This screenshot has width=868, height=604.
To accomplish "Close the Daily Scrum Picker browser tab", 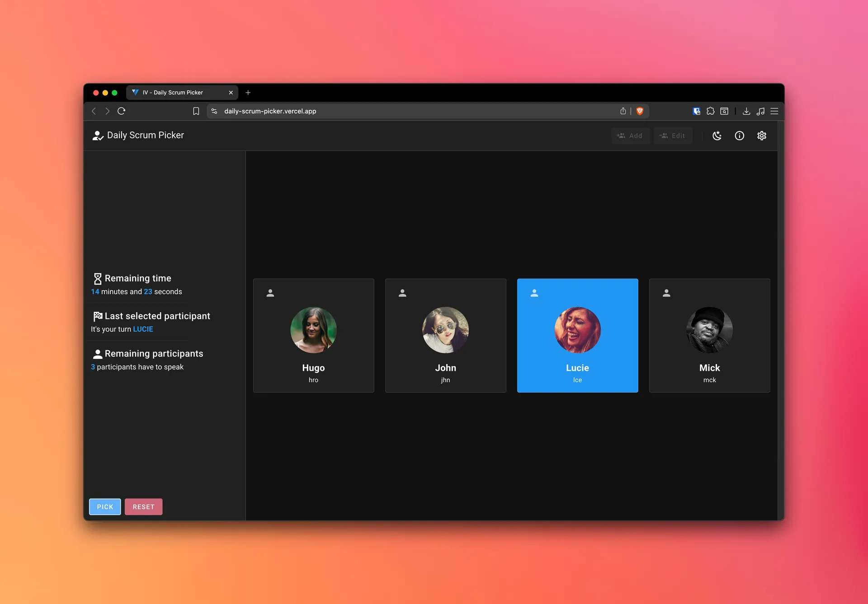I will (x=231, y=93).
